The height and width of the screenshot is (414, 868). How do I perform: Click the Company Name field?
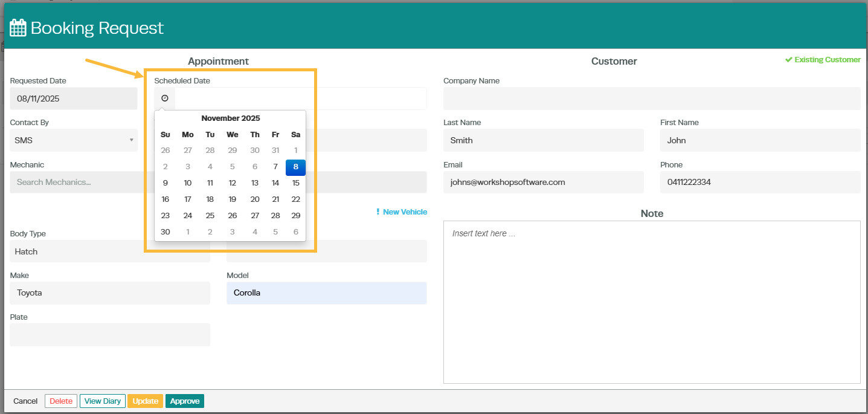(x=652, y=99)
